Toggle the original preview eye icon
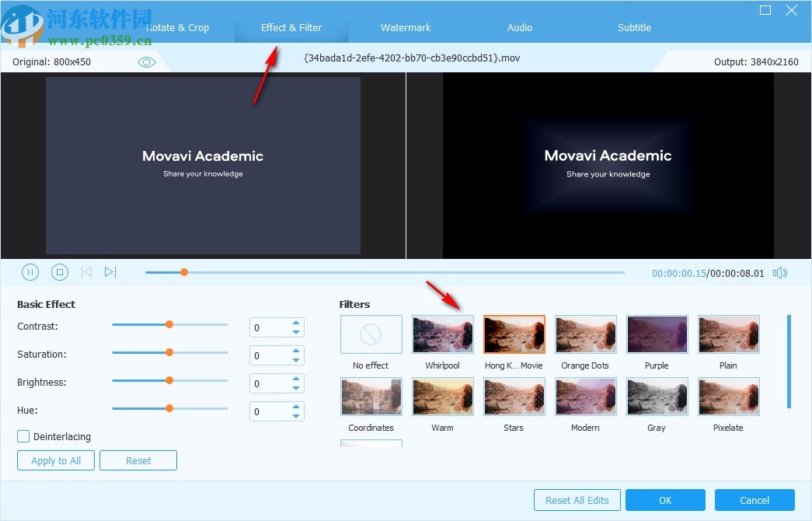 (147, 62)
